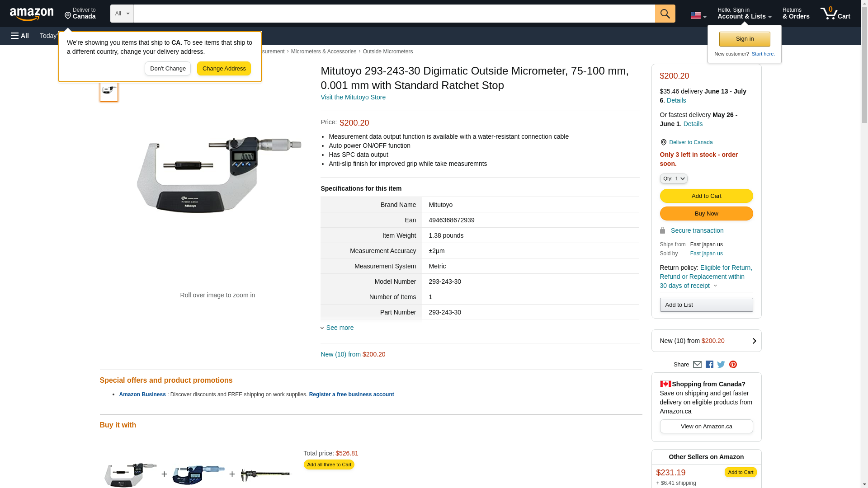Open the shopping cart icon

pos(835,14)
